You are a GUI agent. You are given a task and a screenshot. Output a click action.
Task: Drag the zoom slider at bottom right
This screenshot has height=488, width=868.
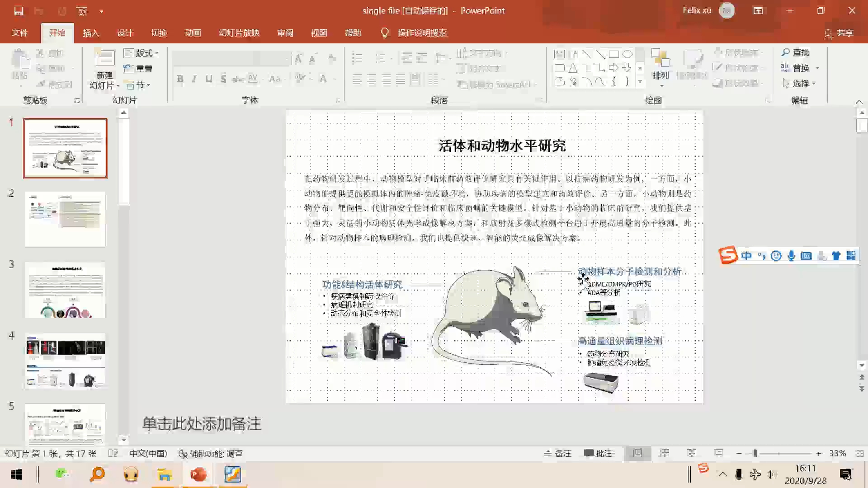754,454
